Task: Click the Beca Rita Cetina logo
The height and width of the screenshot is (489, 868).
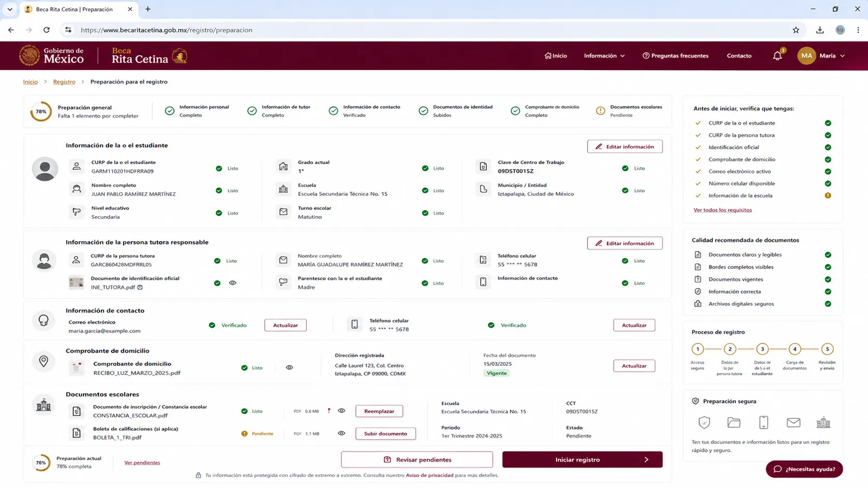Action: [x=150, y=56]
